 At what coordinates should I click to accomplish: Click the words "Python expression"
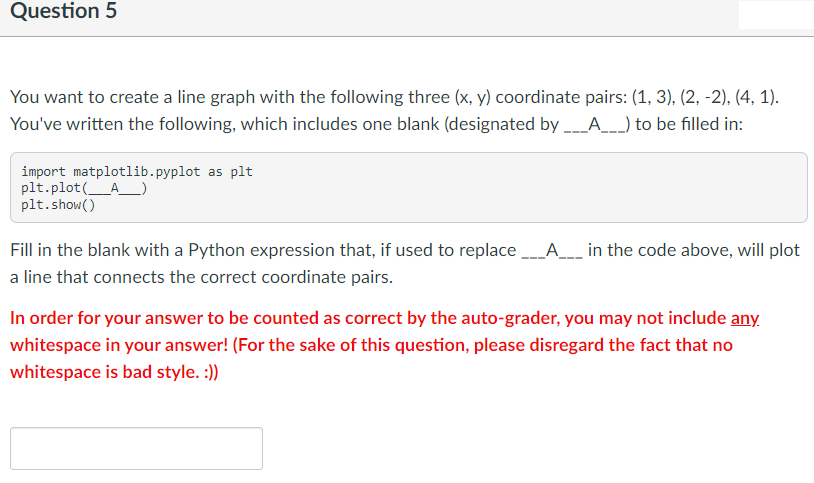(x=261, y=250)
